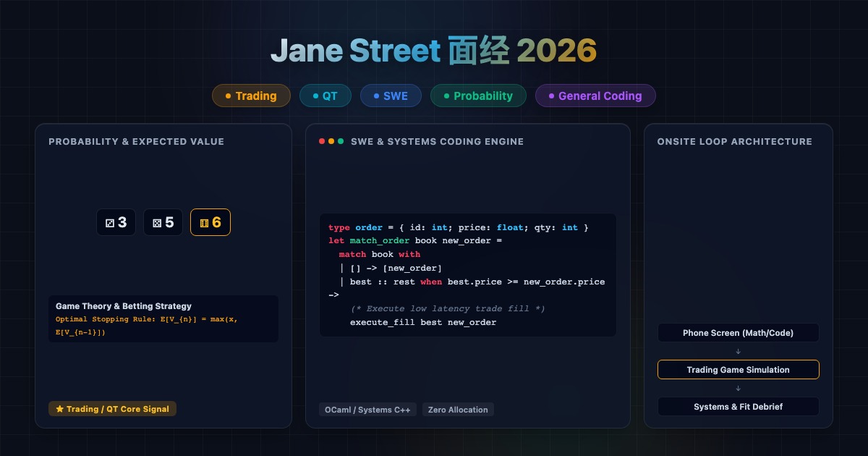Click the highlighted dice tile showing 6
This screenshot has height=456, width=868.
210,222
